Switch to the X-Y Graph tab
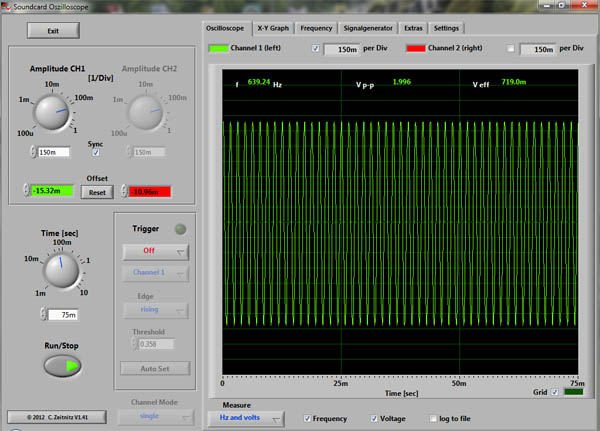 coord(272,28)
